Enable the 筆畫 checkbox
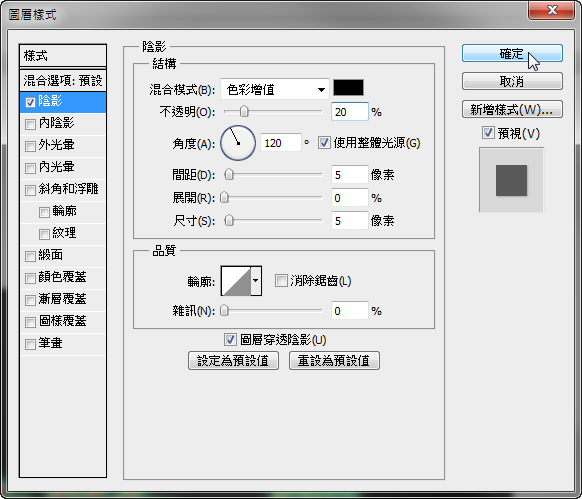Viewport: 582px width, 499px height. click(30, 344)
